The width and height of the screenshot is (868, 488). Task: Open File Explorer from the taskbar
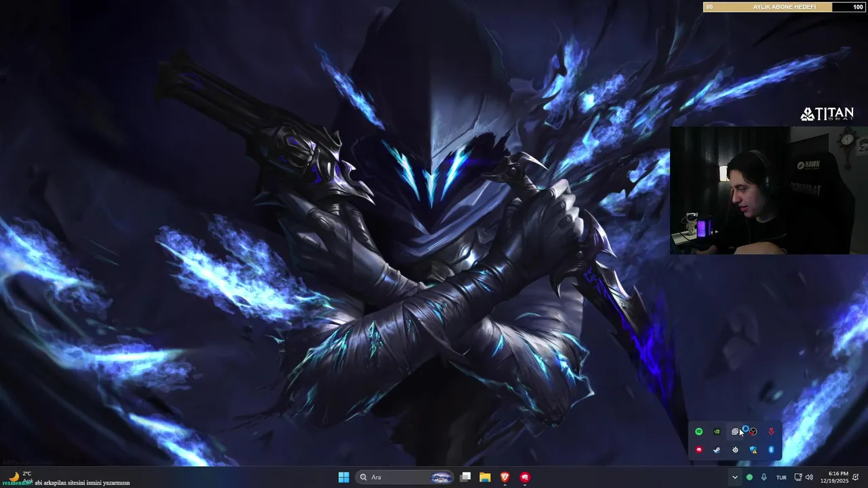[485, 477]
